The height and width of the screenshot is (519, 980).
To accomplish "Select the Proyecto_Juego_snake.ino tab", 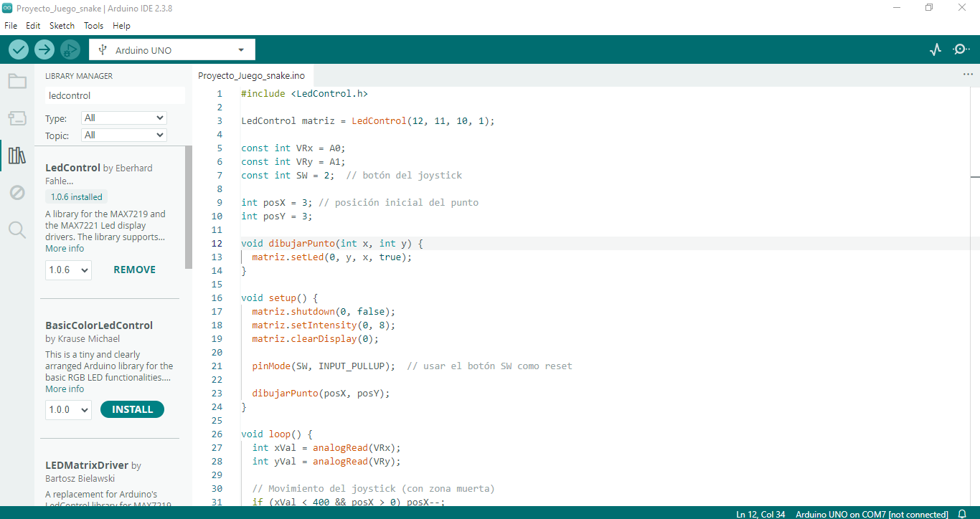I will [x=252, y=75].
